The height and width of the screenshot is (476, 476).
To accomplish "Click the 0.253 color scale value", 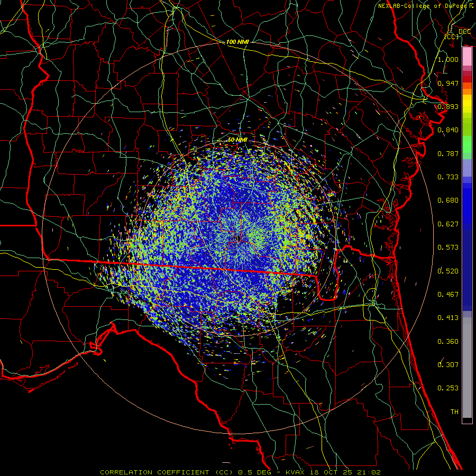I will point(448,388).
